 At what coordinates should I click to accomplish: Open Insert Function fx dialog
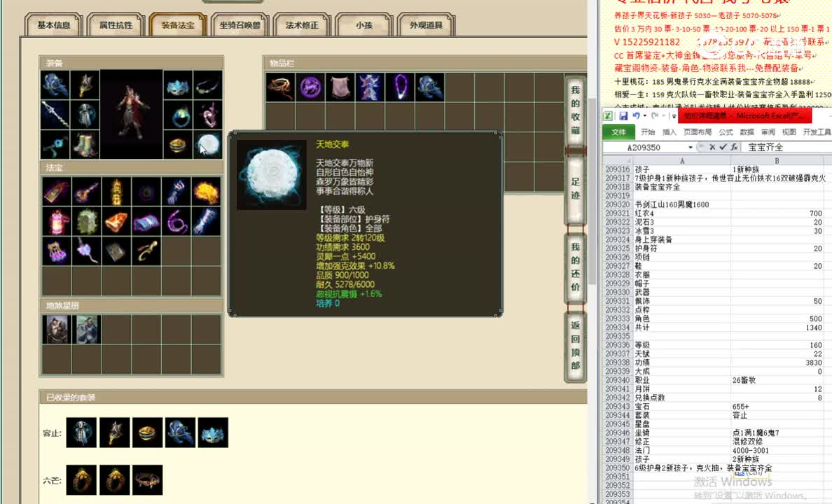pos(734,147)
